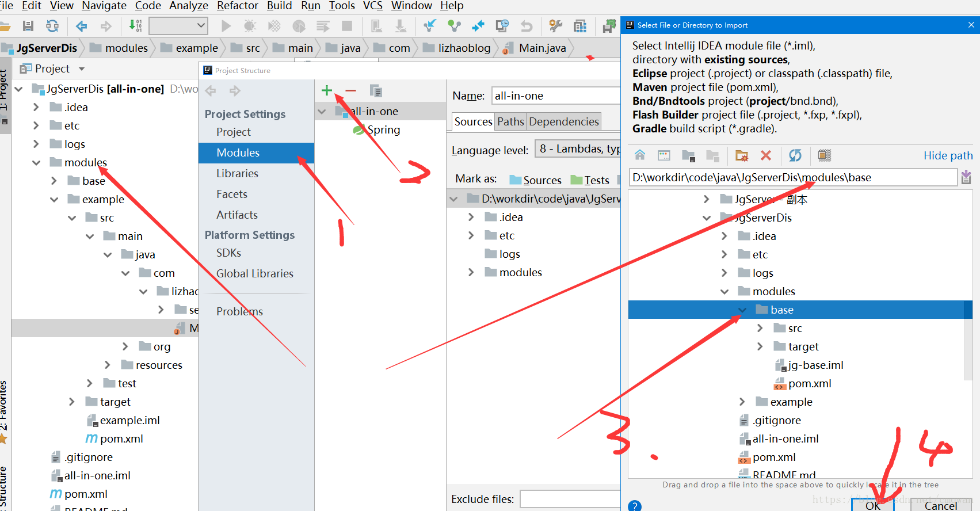Select the Sources tab
Screen dimensions: 980x511
tap(474, 121)
